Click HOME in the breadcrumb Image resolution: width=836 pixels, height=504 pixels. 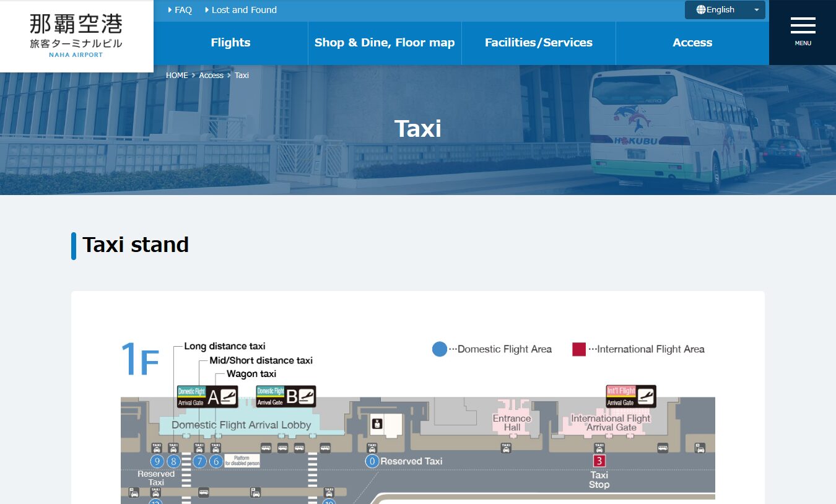pyautogui.click(x=176, y=75)
